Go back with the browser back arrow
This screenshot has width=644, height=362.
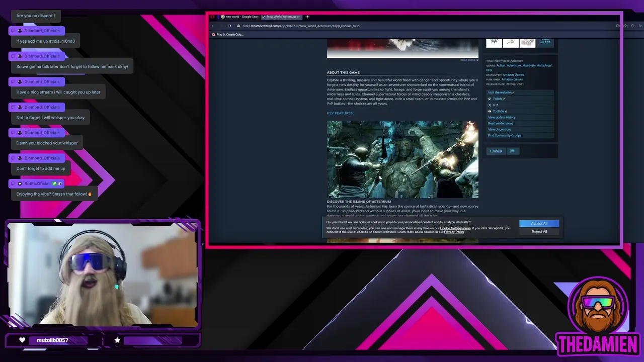coord(213,26)
